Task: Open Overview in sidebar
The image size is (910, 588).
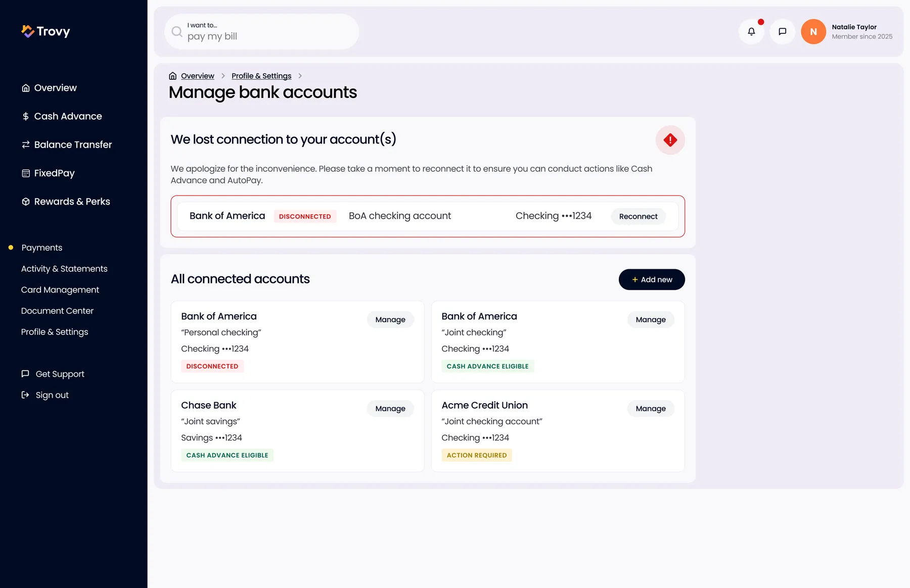Action: pyautogui.click(x=56, y=88)
